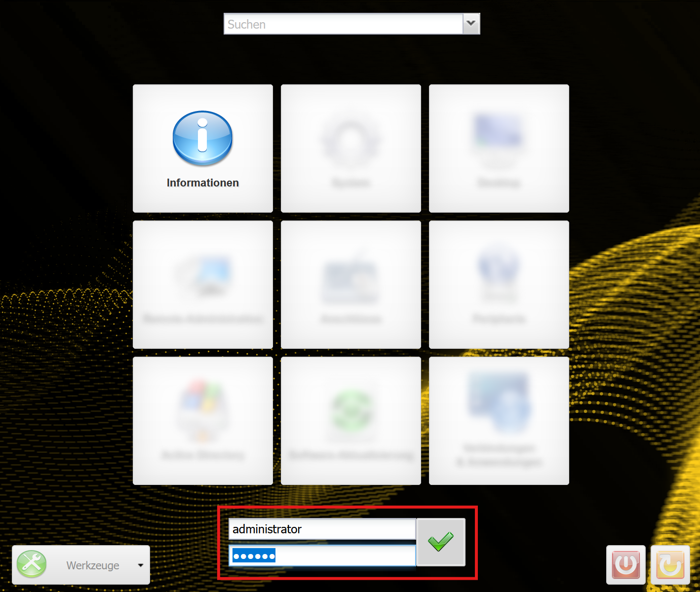Click the green wrench Werkzeuge icon

32,564
